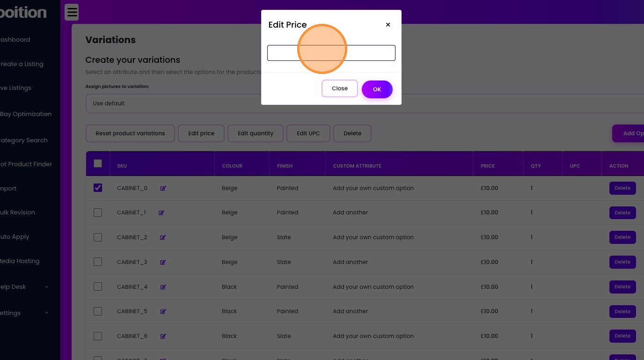Close the Edit Price dialog with the X
The image size is (644, 360).
point(388,25)
